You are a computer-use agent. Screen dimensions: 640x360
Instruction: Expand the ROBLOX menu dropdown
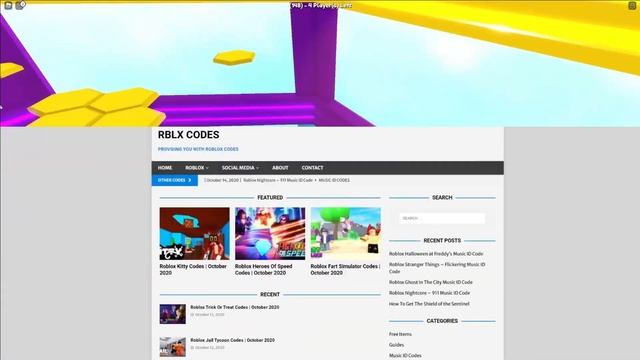197,168
